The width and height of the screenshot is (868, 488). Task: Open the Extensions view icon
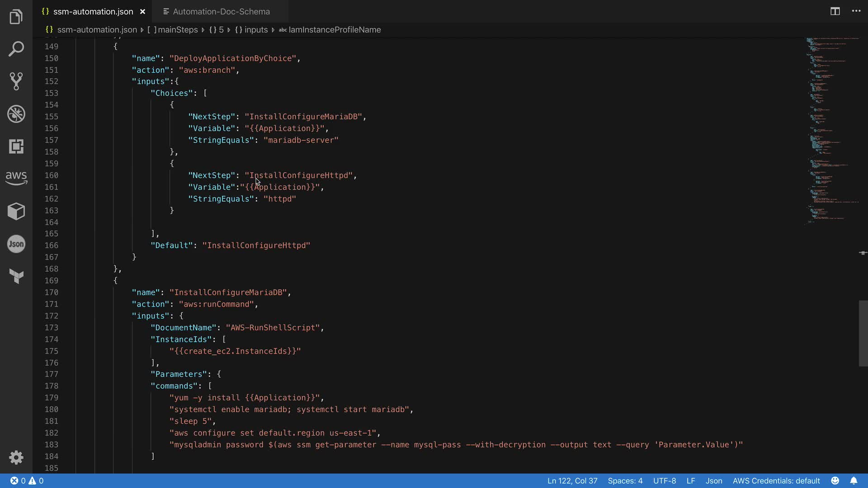16,146
